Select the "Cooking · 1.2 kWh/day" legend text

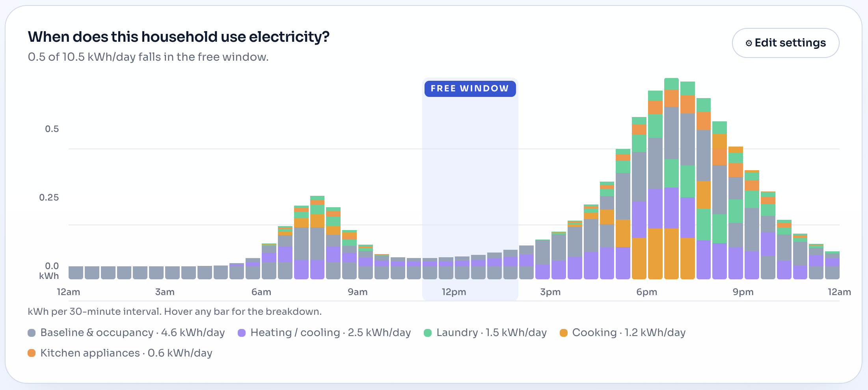tap(629, 333)
